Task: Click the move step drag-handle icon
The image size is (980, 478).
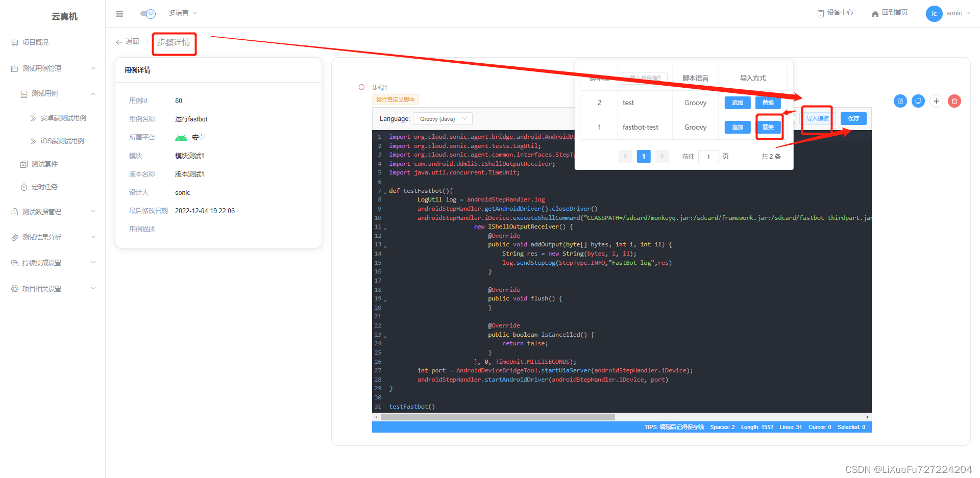Action: click(x=936, y=101)
